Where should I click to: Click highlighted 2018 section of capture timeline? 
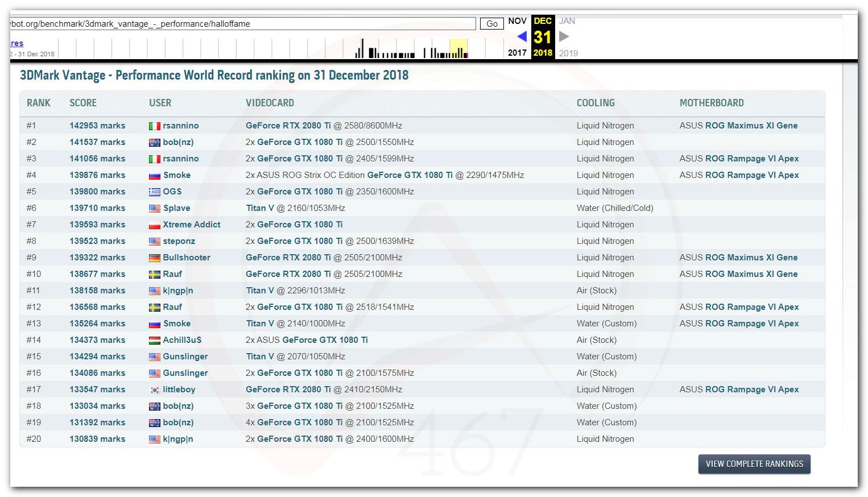[x=458, y=49]
